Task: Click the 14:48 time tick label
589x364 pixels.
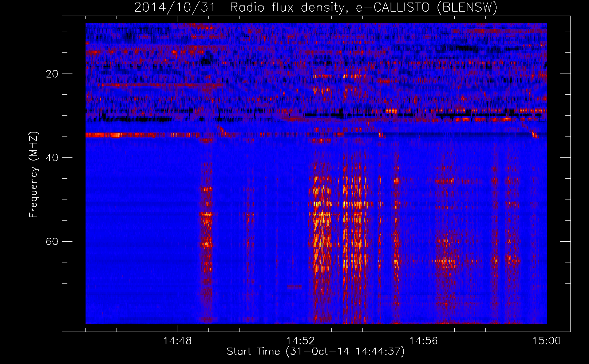Action: [x=178, y=341]
